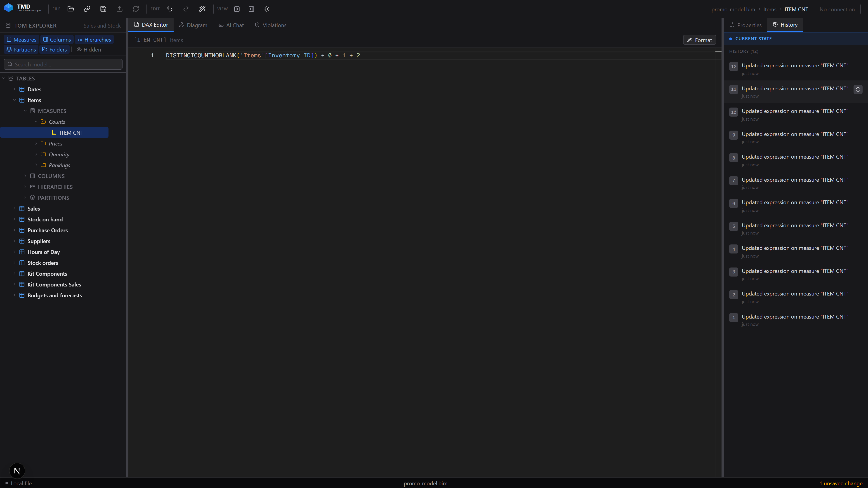Expand the Sales table
868x488 pixels.
click(14, 209)
